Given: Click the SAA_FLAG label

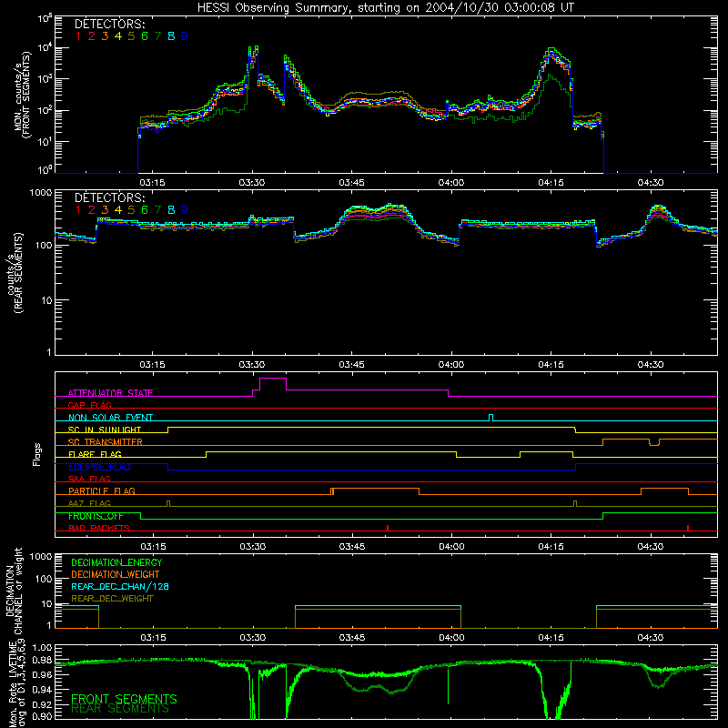Looking at the screenshot, I should tap(89, 479).
